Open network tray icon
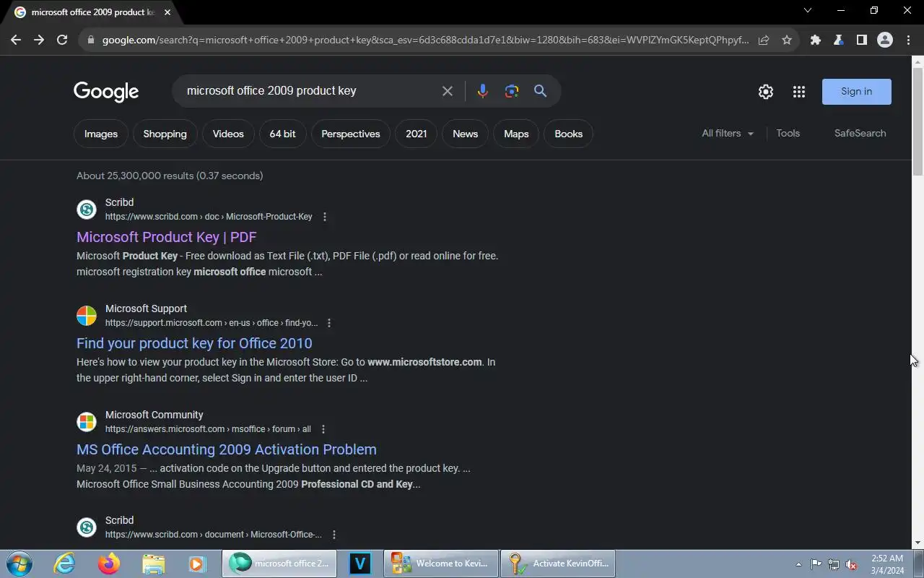The width and height of the screenshot is (924, 578). (834, 564)
